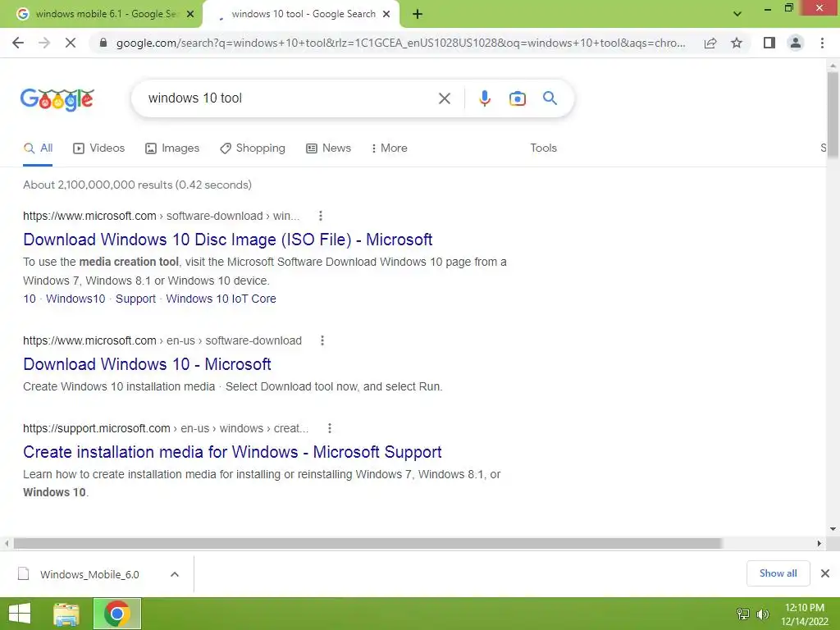Close the windows mobile 6.1 tab
Viewport: 840px width, 630px height.
pyautogui.click(x=190, y=15)
